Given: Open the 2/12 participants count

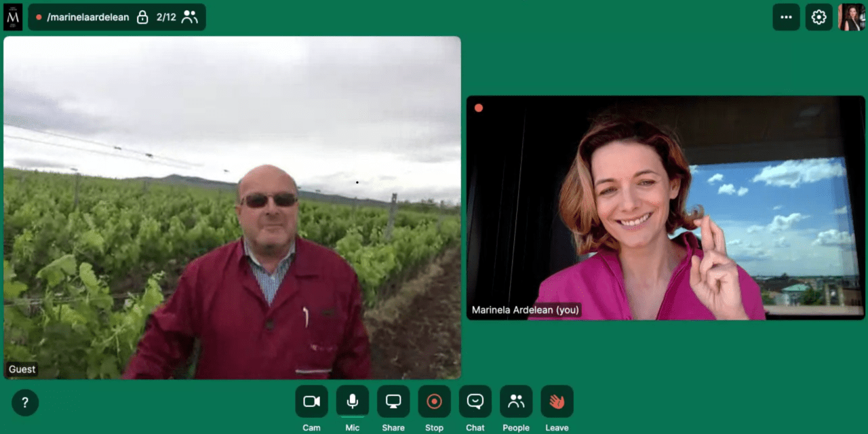Looking at the screenshot, I should click(177, 18).
